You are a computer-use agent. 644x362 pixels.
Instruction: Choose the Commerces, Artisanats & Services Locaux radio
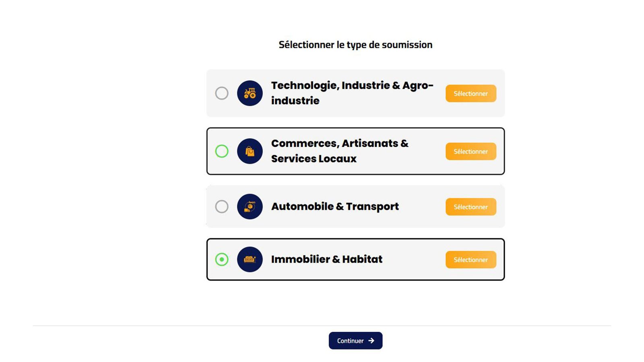tap(222, 151)
